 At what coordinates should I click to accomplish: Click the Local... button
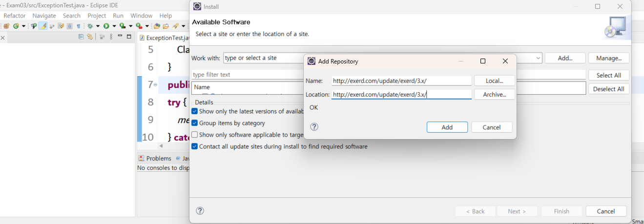[495, 81]
